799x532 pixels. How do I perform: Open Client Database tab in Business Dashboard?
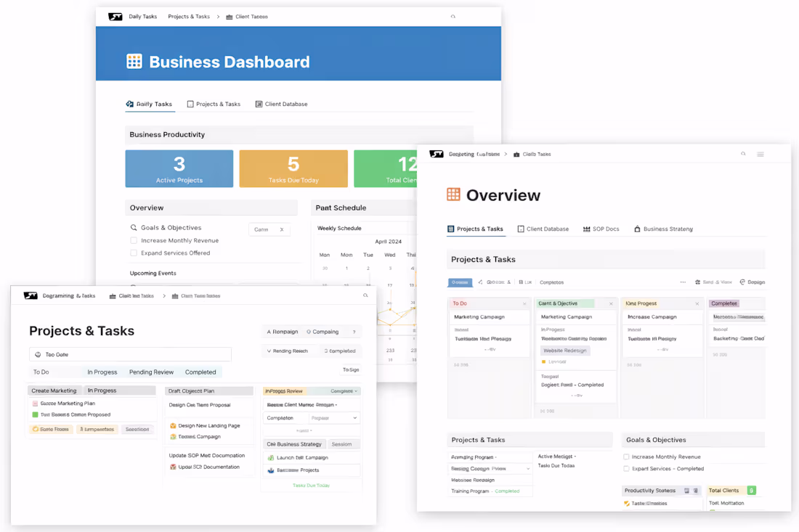pos(281,104)
